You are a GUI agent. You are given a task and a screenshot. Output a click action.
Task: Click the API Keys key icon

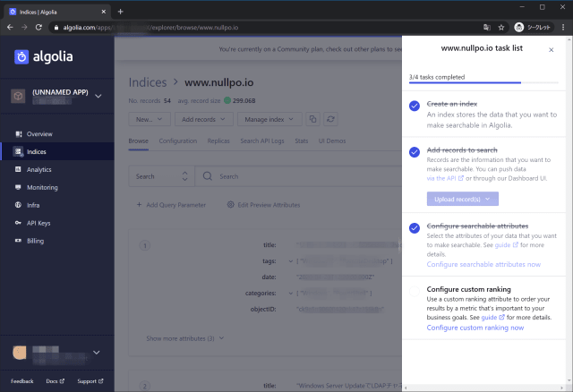tap(18, 223)
